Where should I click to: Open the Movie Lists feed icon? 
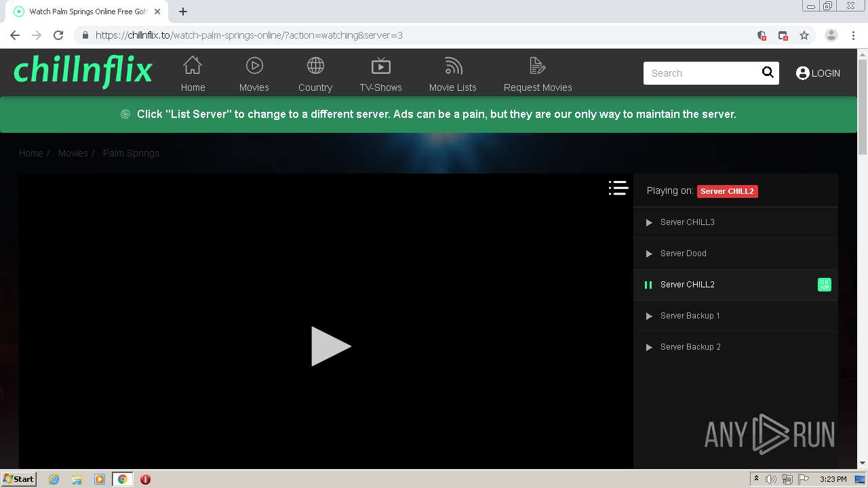[453, 65]
